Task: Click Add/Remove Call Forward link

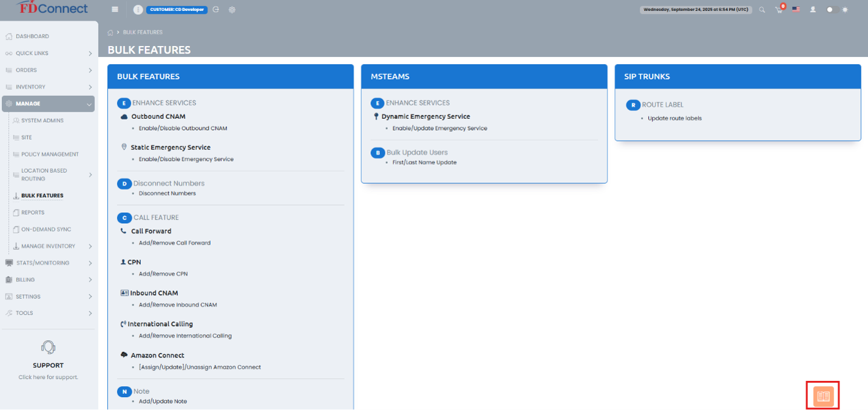Action: [x=175, y=243]
